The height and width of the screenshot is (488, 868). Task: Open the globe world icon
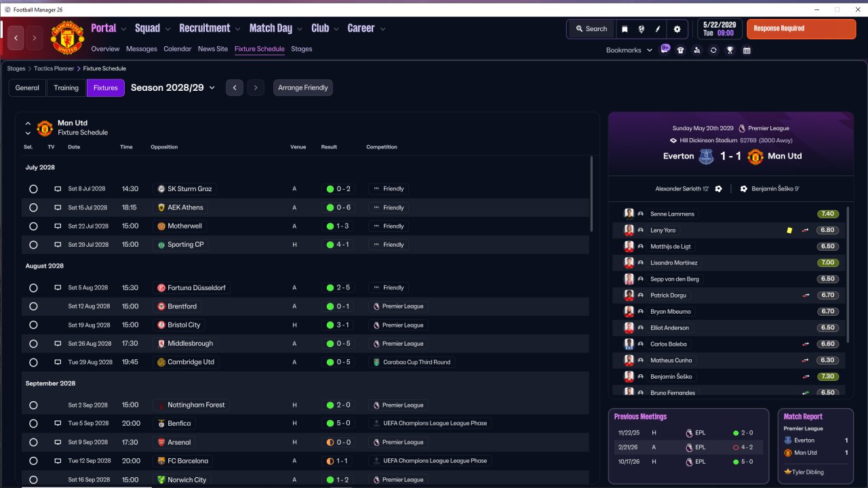click(642, 29)
